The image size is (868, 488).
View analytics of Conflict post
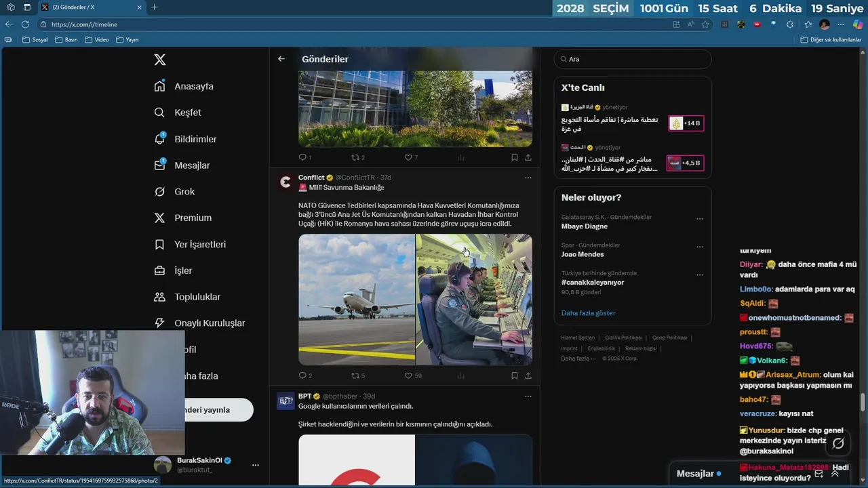(461, 375)
